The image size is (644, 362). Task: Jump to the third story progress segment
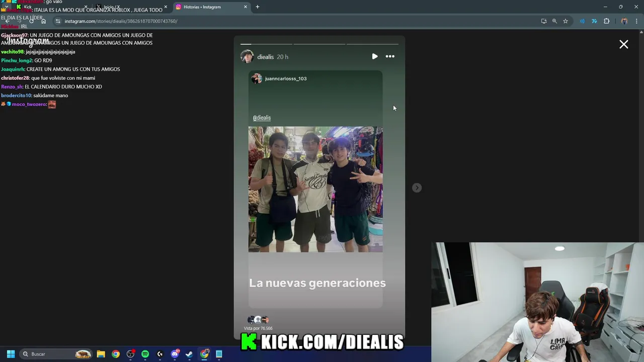[372, 44]
